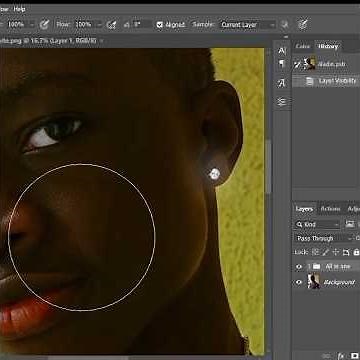Toggle ignore adjustment layers icon
This screenshot has width=360, height=360.
point(284,24)
